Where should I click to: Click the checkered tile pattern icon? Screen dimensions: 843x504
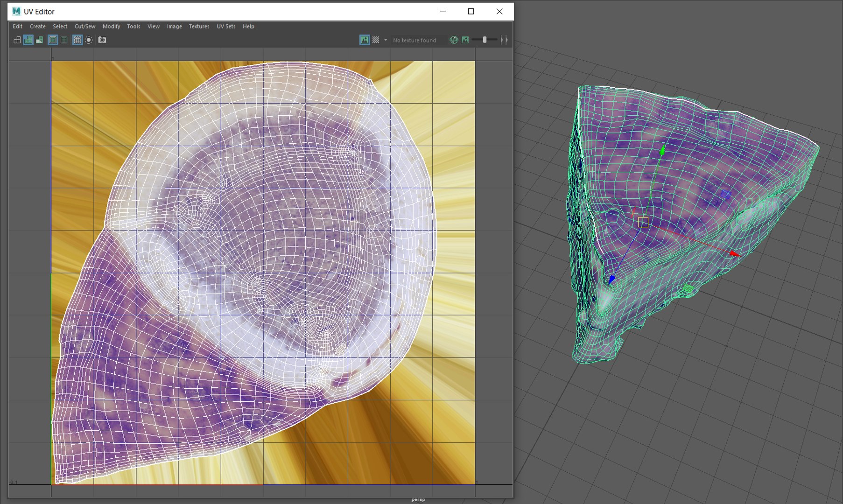(376, 40)
